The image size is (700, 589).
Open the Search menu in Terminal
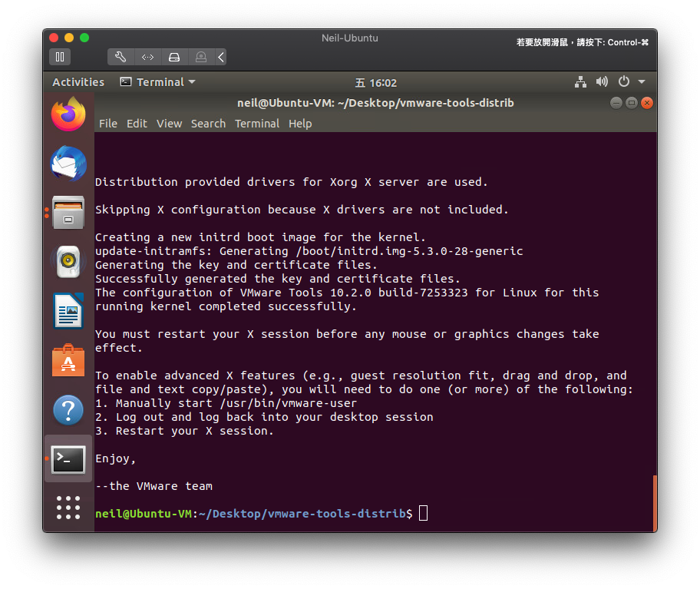pos(208,124)
